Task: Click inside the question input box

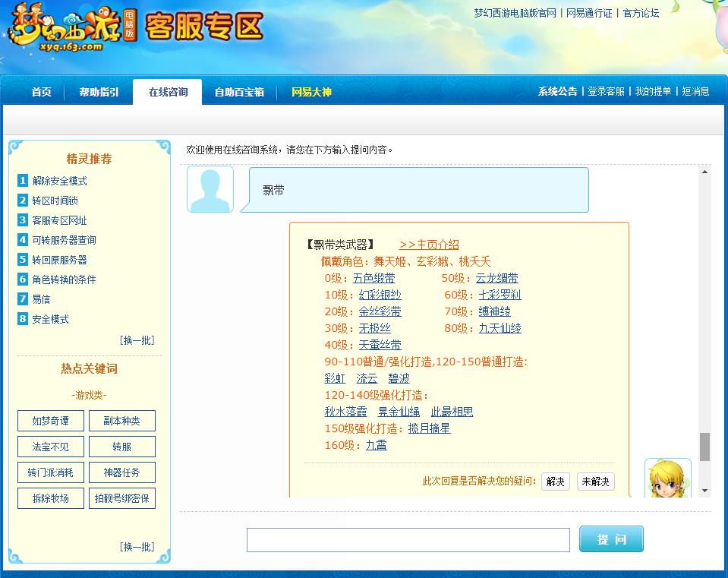Action: [x=408, y=539]
